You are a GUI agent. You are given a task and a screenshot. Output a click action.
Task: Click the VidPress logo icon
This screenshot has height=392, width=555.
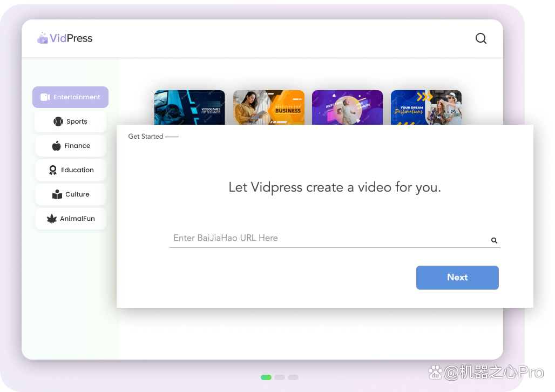(x=43, y=38)
